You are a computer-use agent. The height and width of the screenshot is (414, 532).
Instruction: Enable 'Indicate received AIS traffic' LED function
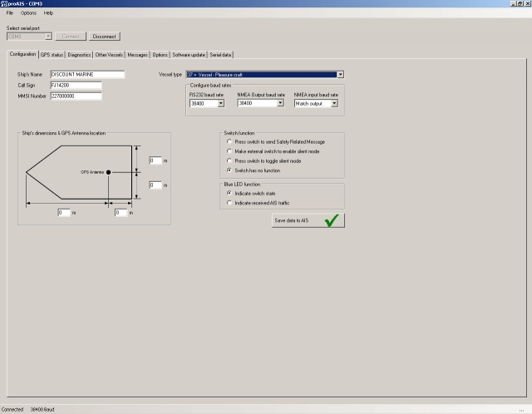coord(229,202)
